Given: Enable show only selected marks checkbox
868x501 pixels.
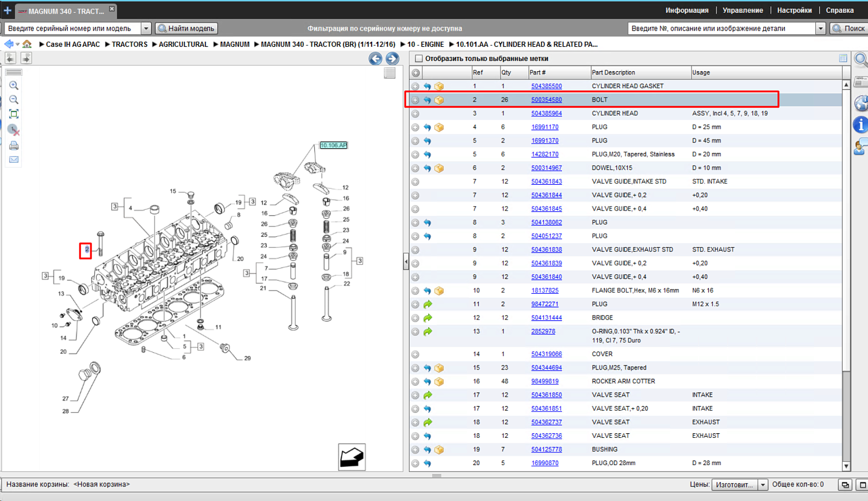Looking at the screenshot, I should [x=419, y=58].
